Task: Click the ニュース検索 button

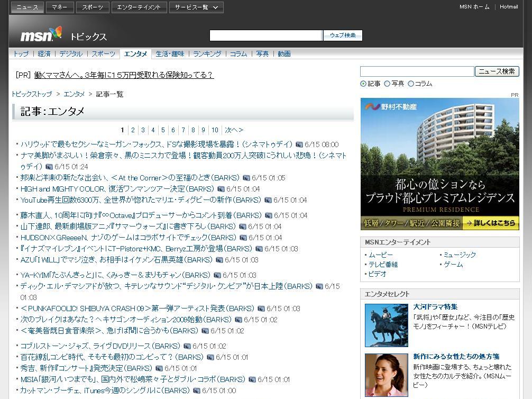Action: pos(497,71)
